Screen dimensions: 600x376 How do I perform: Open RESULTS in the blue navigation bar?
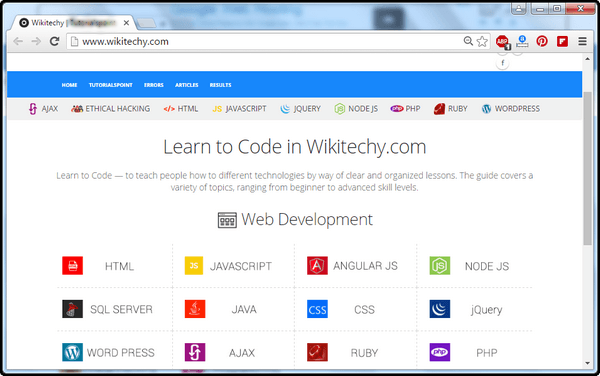click(220, 85)
